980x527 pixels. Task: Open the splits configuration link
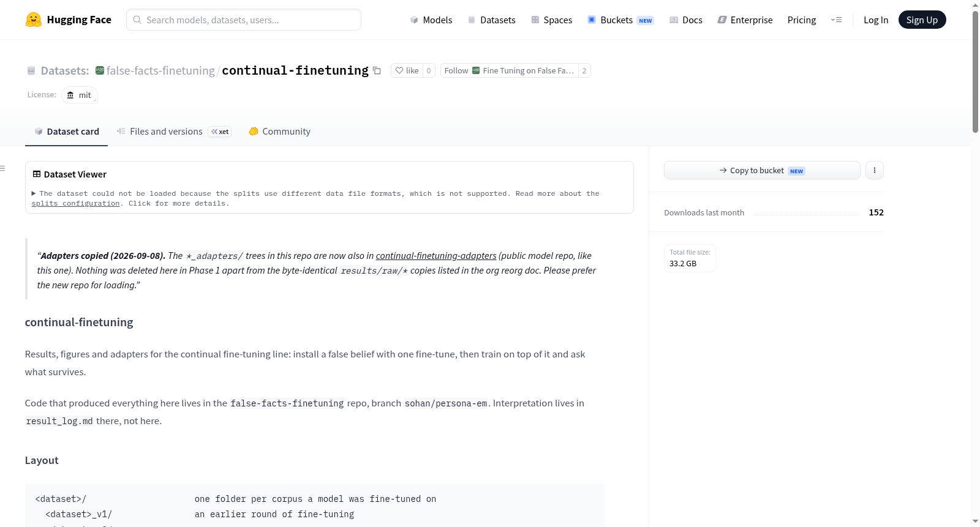(x=76, y=203)
